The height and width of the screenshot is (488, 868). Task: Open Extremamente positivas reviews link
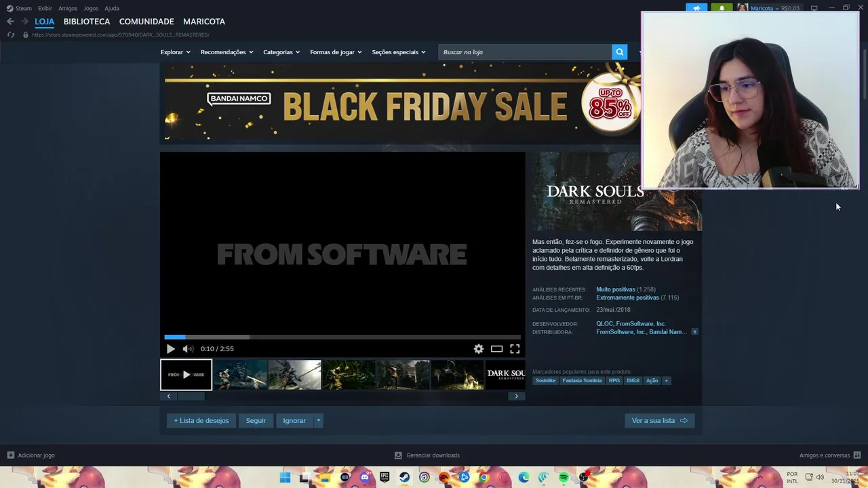coord(627,298)
